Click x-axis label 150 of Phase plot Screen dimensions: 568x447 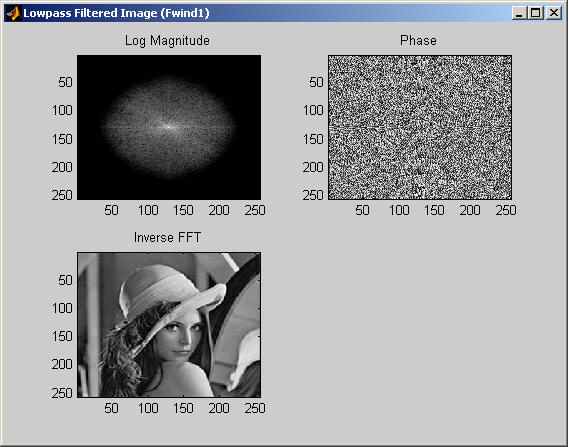coord(434,210)
